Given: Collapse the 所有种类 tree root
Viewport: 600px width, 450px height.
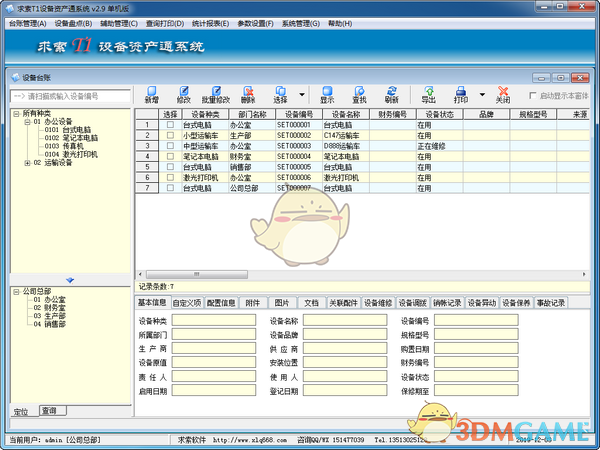Looking at the screenshot, I should 16,114.
